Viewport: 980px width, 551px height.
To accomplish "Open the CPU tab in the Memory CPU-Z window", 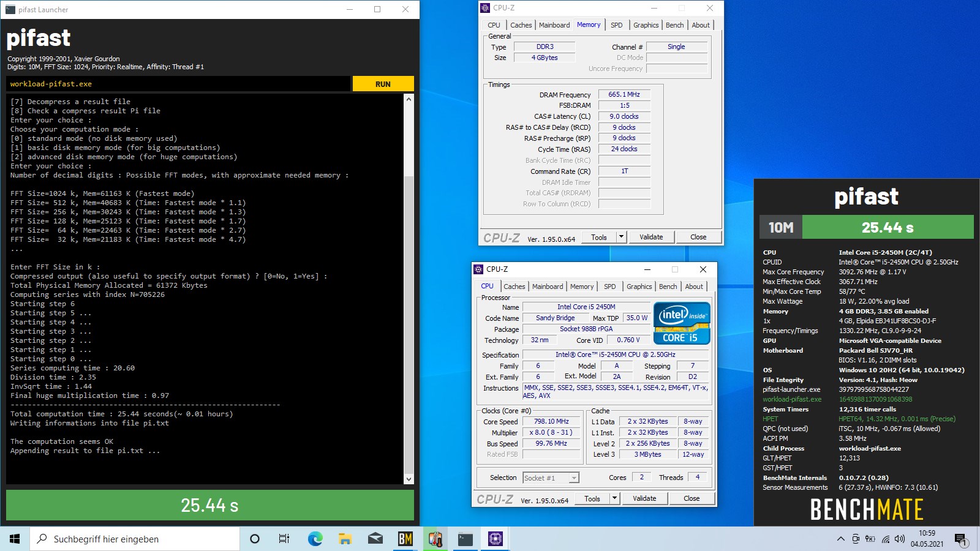I will (494, 25).
